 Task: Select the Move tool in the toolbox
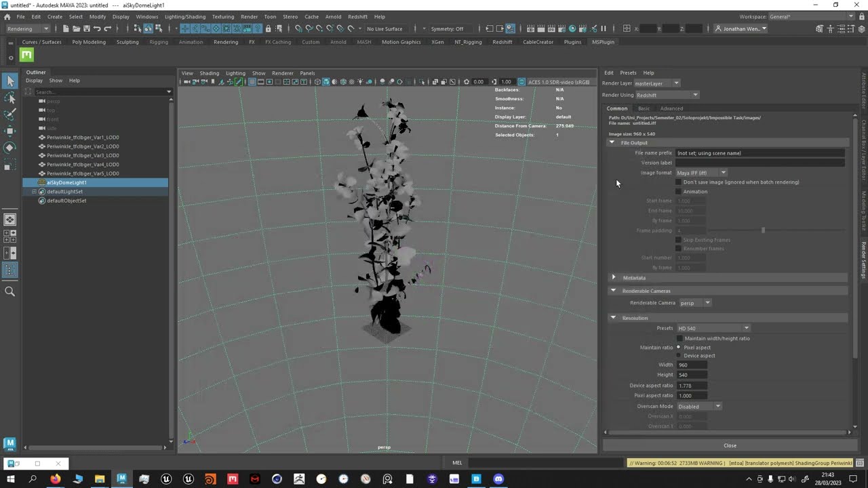[9, 131]
